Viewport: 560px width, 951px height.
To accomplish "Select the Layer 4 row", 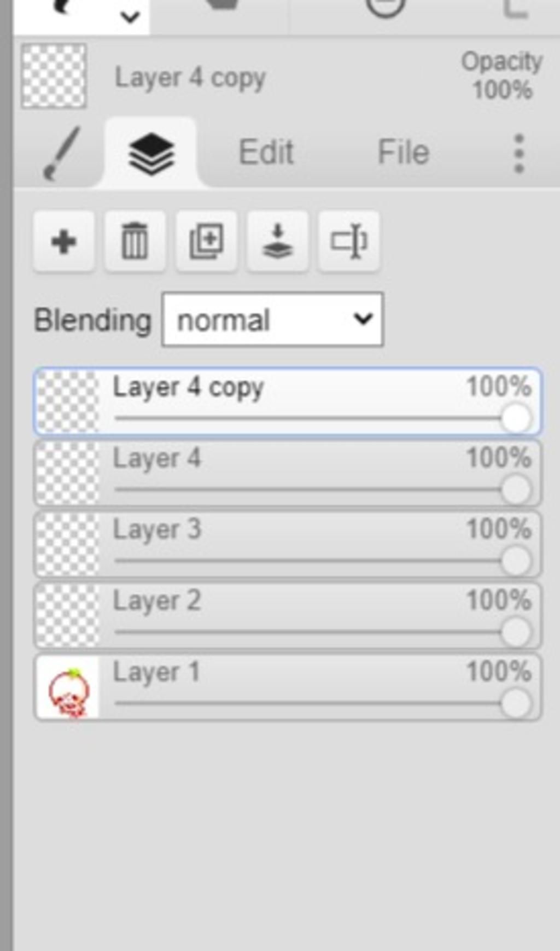I will pyautogui.click(x=288, y=474).
